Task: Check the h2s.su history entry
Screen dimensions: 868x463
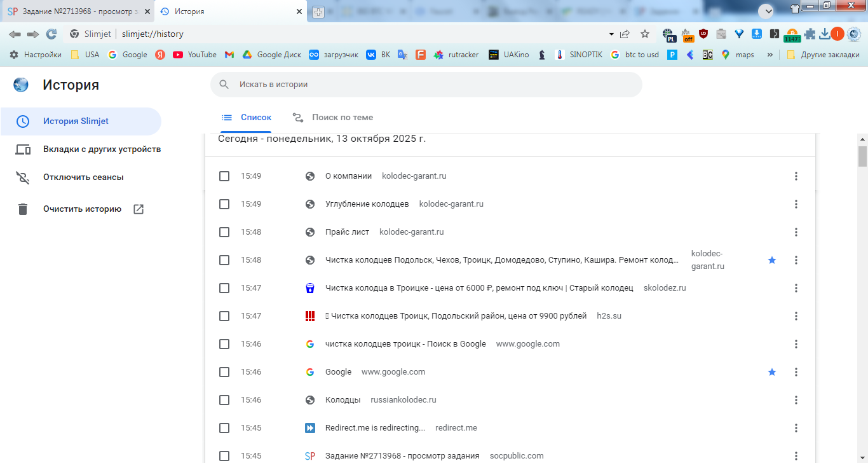Action: point(224,316)
